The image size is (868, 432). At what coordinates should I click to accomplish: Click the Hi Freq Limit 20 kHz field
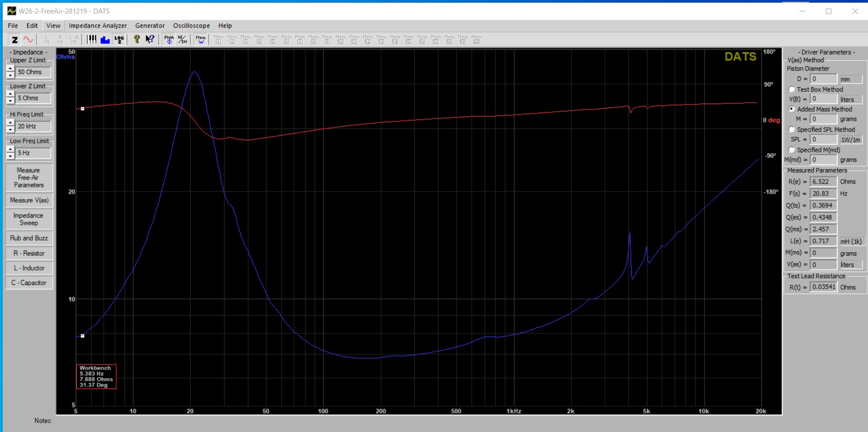[x=34, y=126]
